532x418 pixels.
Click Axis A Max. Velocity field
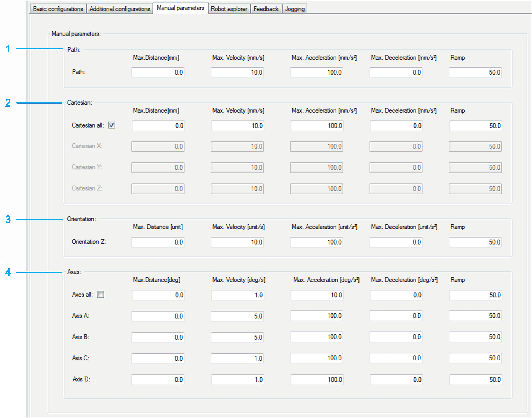237,316
